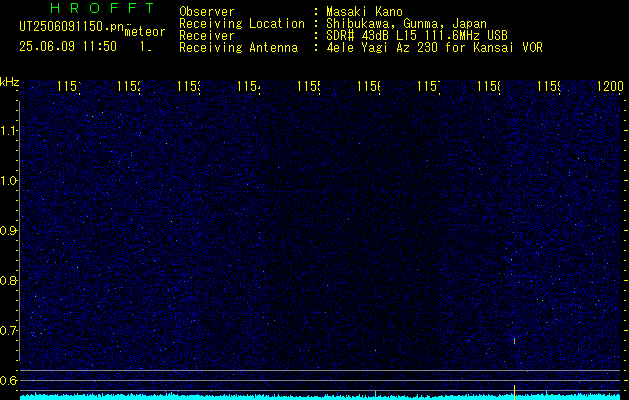Click the 1.1 kHz frequency axis label
This screenshot has height=400, width=629.
pyautogui.click(x=8, y=130)
